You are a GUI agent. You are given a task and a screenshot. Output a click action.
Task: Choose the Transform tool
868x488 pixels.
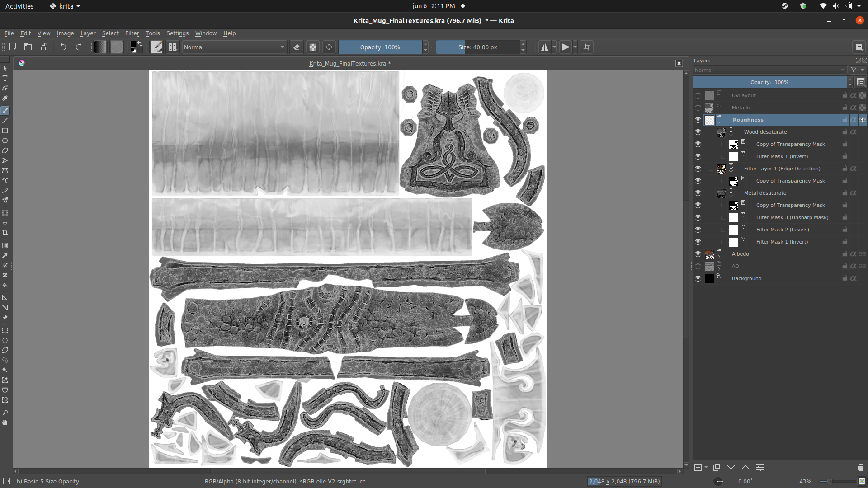(x=5, y=212)
